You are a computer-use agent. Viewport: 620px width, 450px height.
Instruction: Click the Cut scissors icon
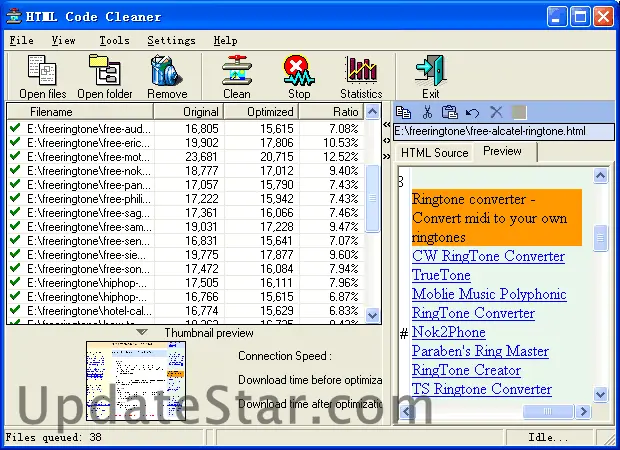(x=427, y=113)
